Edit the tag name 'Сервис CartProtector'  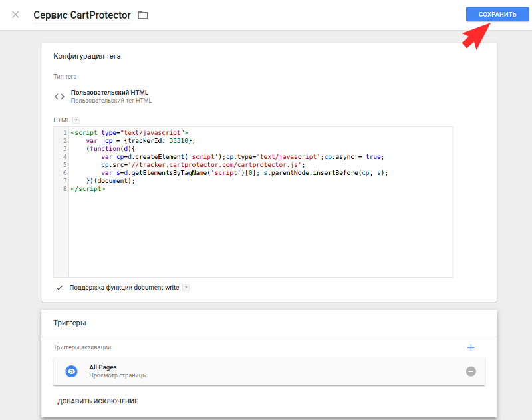coord(82,15)
